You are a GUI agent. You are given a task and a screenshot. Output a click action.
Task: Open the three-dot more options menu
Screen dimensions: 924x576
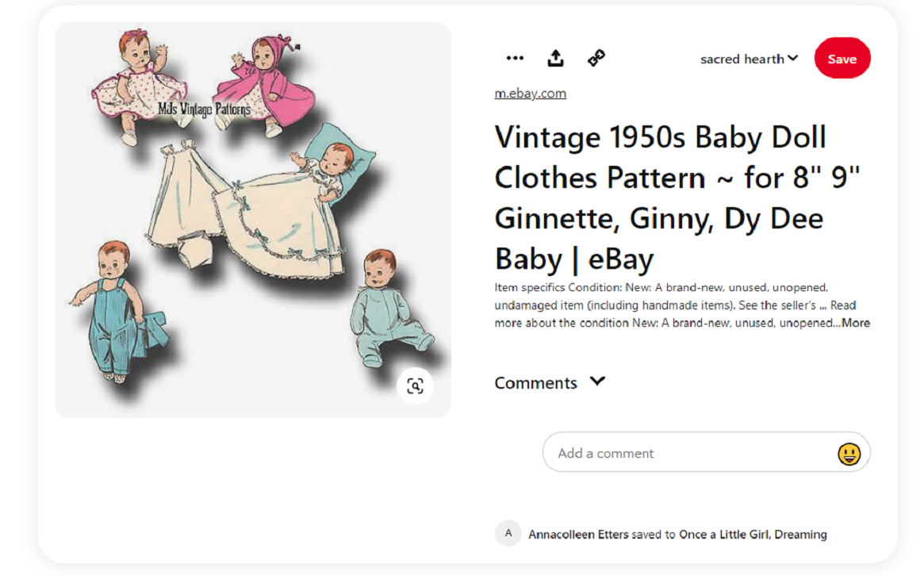(515, 58)
